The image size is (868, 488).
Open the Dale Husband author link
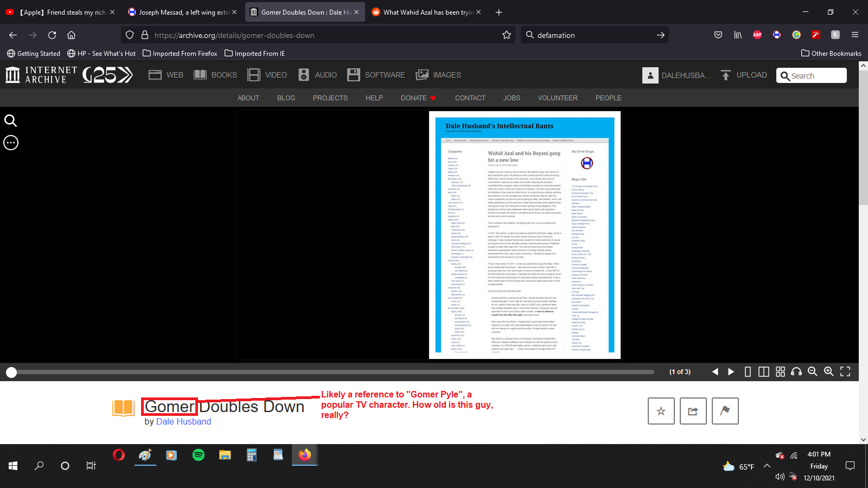(x=183, y=421)
